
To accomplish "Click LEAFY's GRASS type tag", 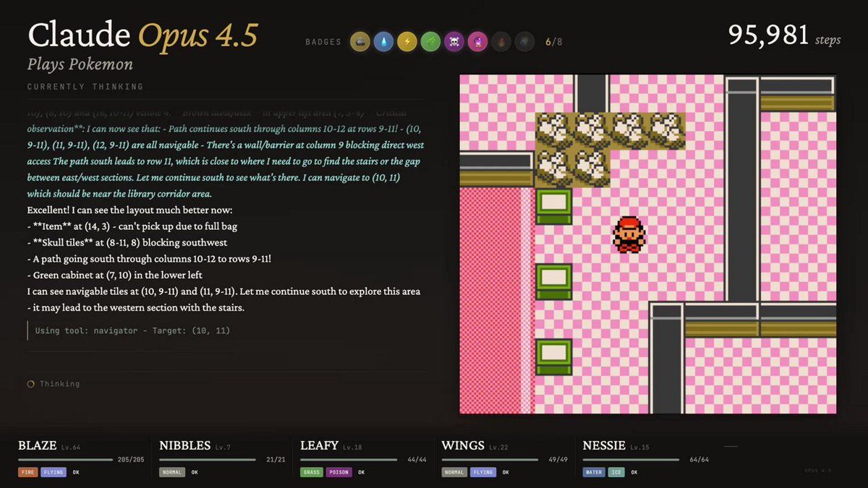I will (312, 472).
